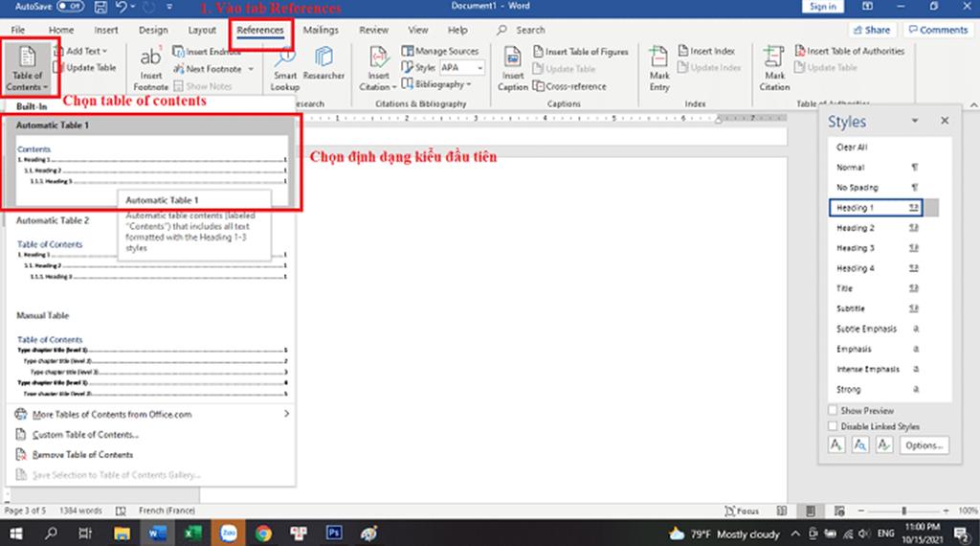Click the Add Text icon
The image size is (980, 546).
click(58, 51)
